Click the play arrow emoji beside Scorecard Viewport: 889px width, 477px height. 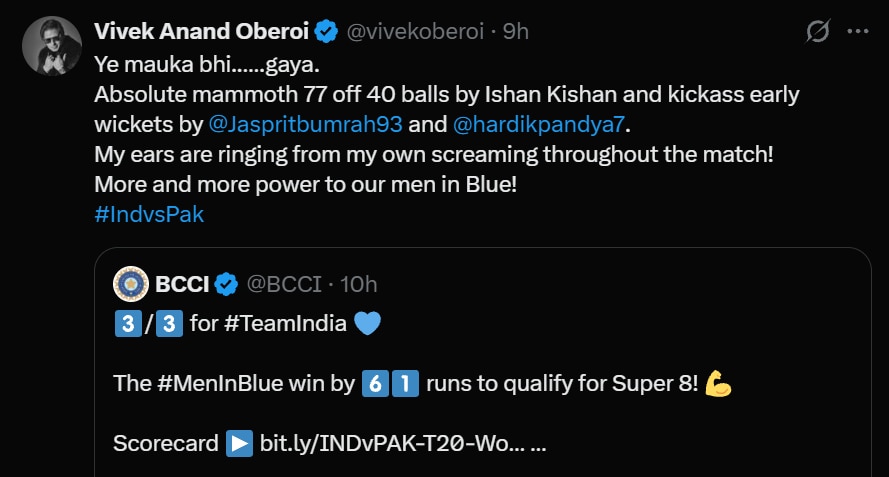239,442
